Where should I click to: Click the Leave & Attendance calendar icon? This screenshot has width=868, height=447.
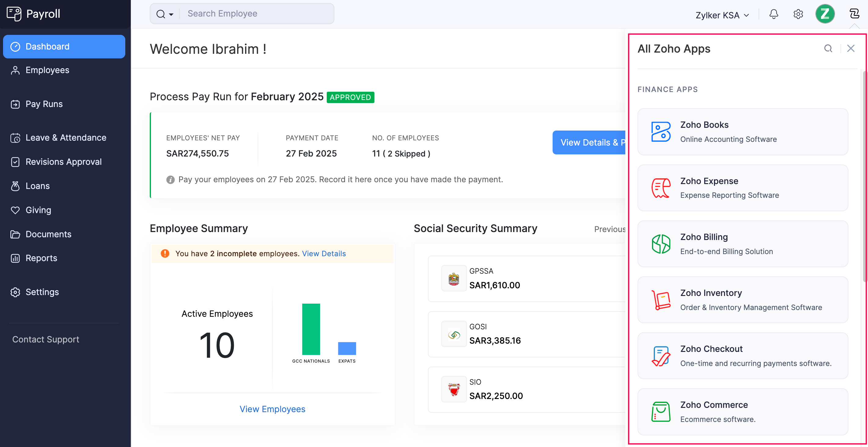[16, 138]
